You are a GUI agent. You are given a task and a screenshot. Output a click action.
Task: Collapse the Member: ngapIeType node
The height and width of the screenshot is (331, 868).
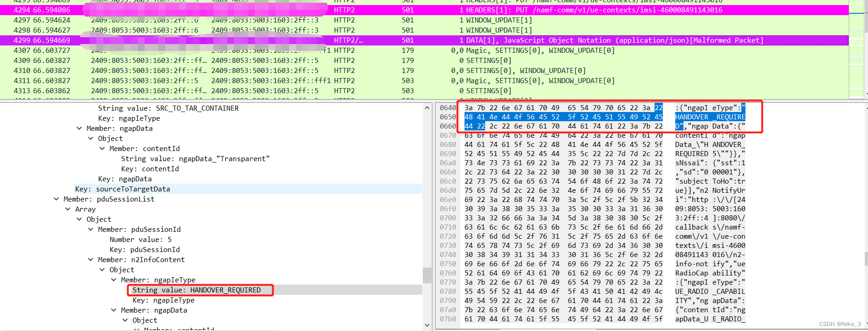(114, 280)
